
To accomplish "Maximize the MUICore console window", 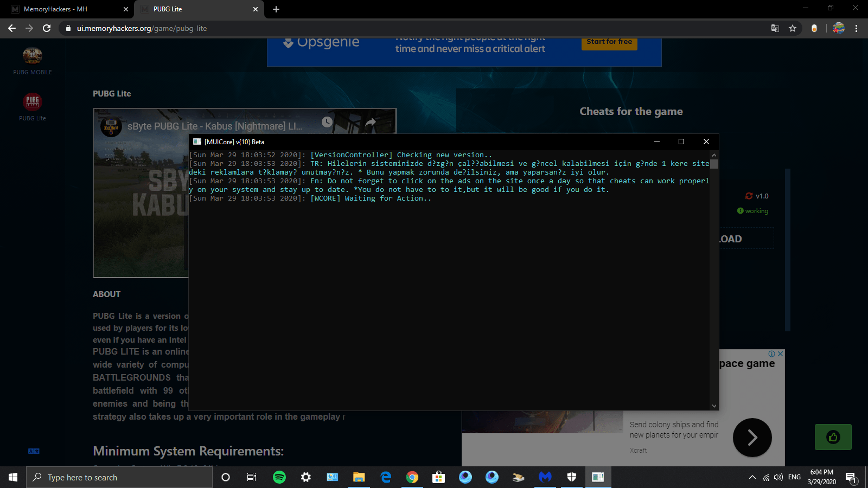I will (681, 142).
